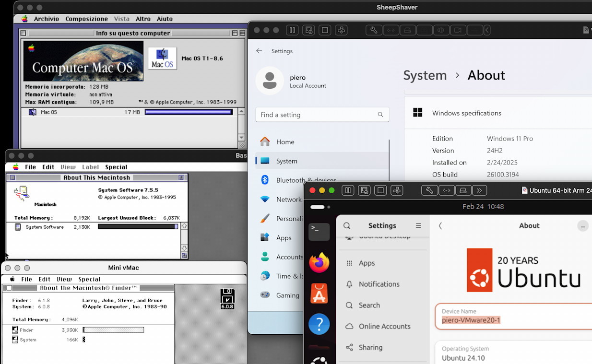This screenshot has height=364, width=592.
Task: Click the Mac OS 17 MB memory bar
Action: 189,112
